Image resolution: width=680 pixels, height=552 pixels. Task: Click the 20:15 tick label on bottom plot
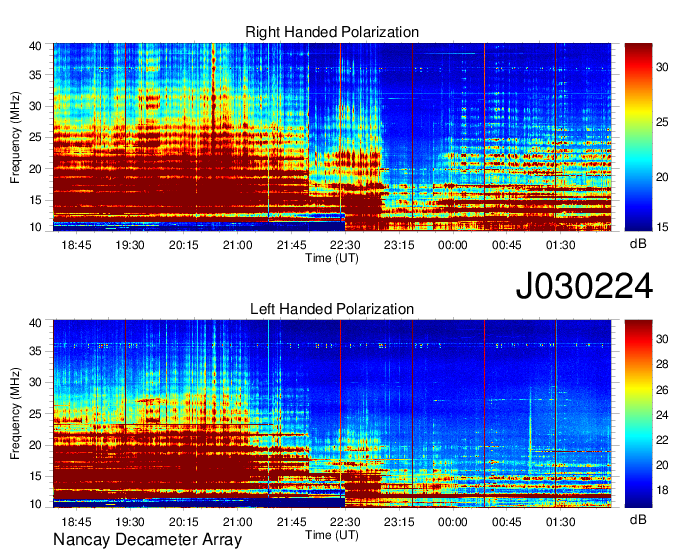pos(183,522)
